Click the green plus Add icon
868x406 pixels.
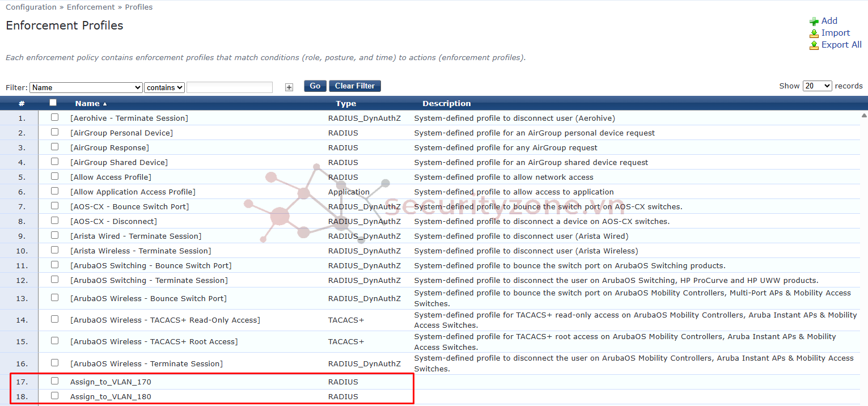[x=814, y=21]
